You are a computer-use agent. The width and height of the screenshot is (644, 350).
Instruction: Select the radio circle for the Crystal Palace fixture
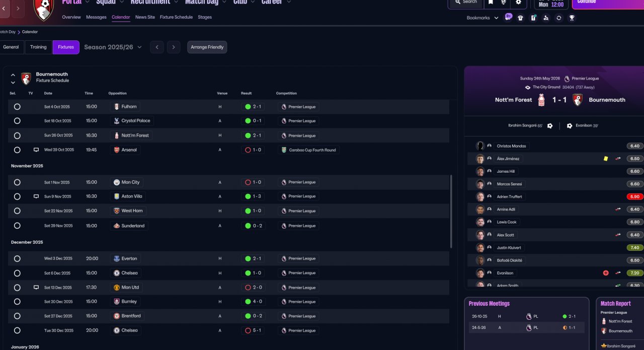pyautogui.click(x=17, y=121)
